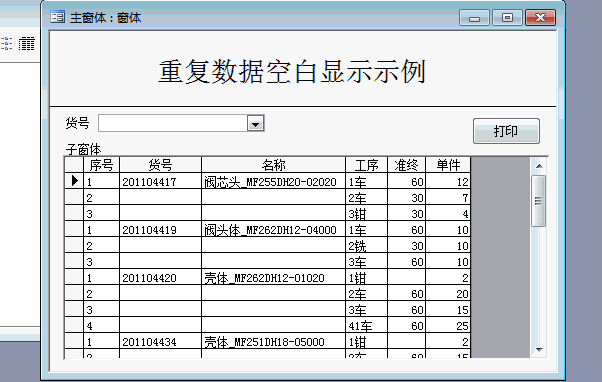Click the 工序 column header
The image size is (602, 382).
(x=367, y=165)
